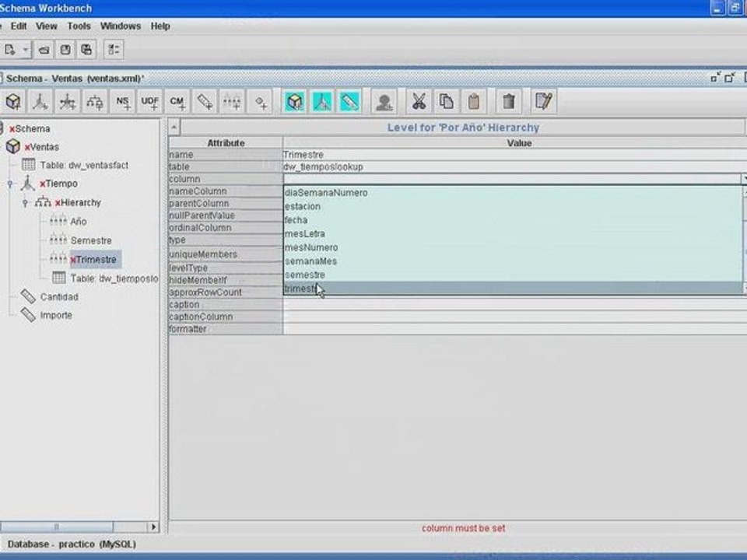Click the UDF Add User Function icon
The height and width of the screenshot is (560, 747).
pos(149,101)
